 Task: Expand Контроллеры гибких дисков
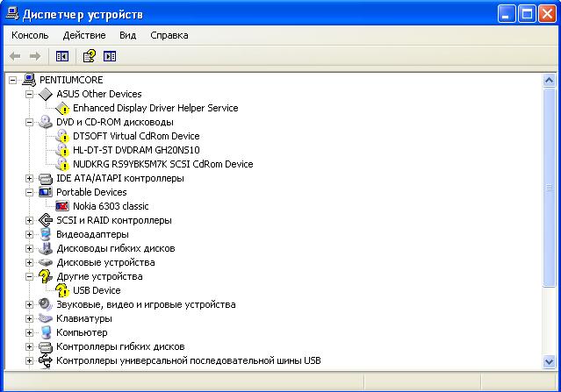click(29, 346)
